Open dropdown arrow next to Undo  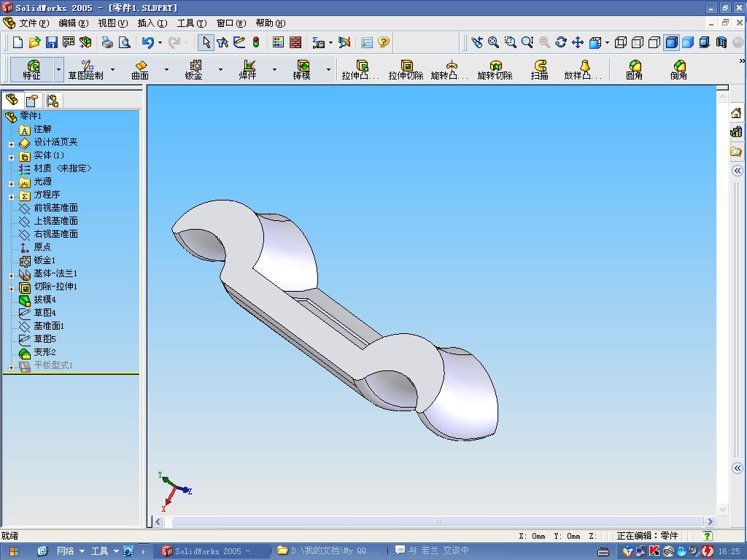pos(160,42)
